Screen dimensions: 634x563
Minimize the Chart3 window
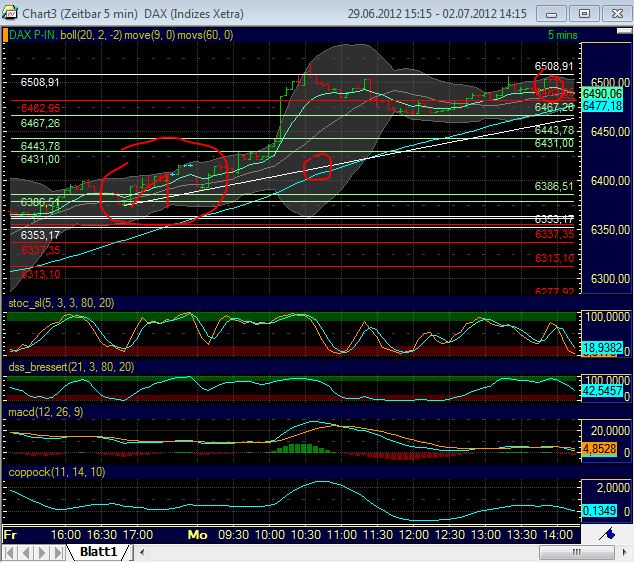[551, 14]
